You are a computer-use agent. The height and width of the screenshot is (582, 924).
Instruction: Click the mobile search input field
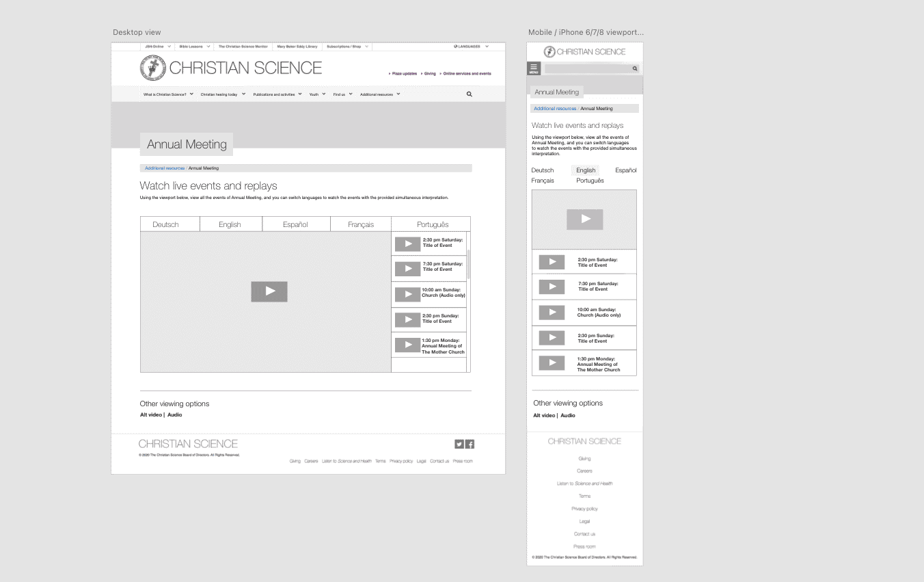pos(592,68)
